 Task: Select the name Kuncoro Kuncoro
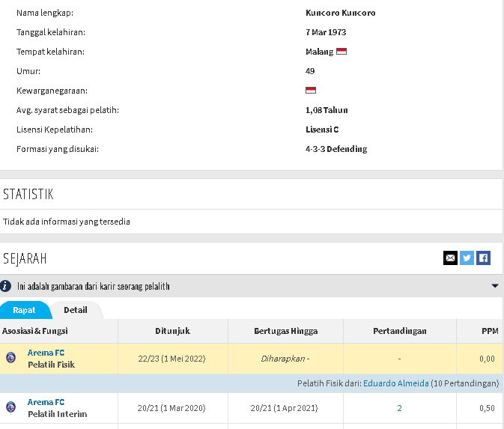pos(341,13)
